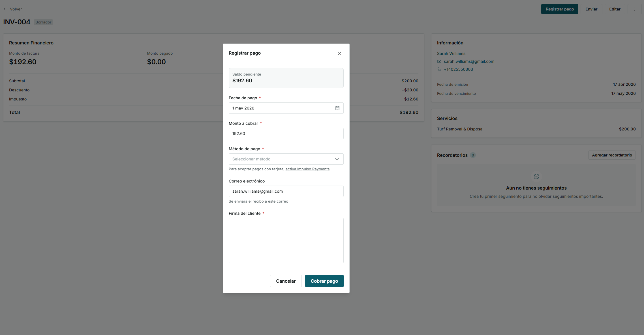Confirm with the Cobrar pago button
The image size is (644, 335).
click(324, 281)
